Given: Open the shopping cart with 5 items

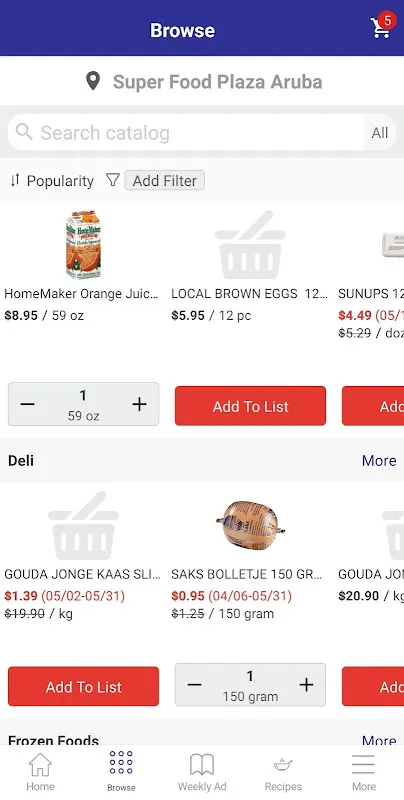Looking at the screenshot, I should (x=382, y=27).
